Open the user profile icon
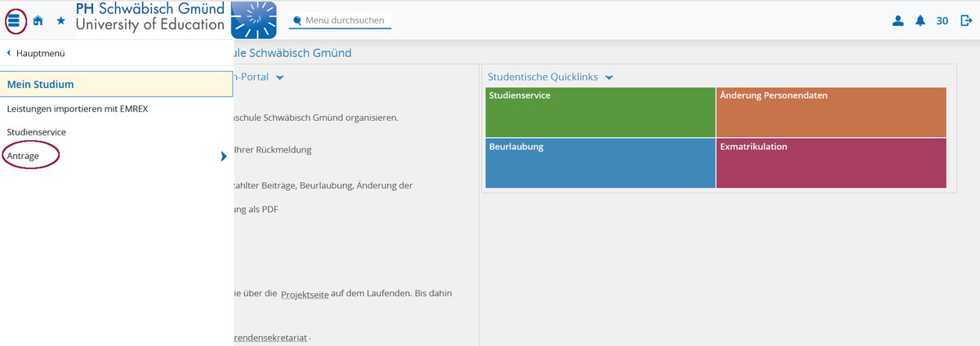This screenshot has width=980, height=346. point(898,21)
